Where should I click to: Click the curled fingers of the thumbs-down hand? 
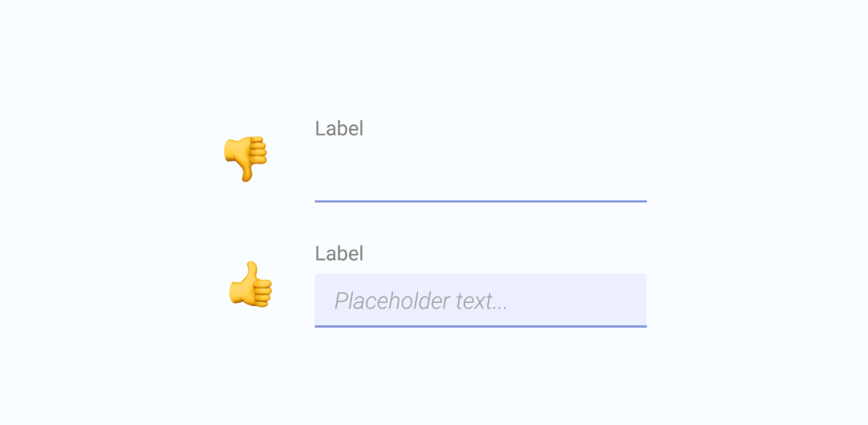point(259,150)
